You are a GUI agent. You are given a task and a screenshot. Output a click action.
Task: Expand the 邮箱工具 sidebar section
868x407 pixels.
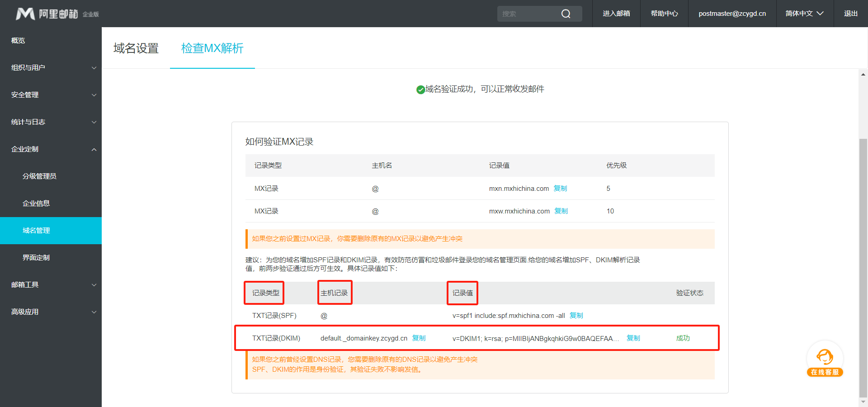(51, 285)
